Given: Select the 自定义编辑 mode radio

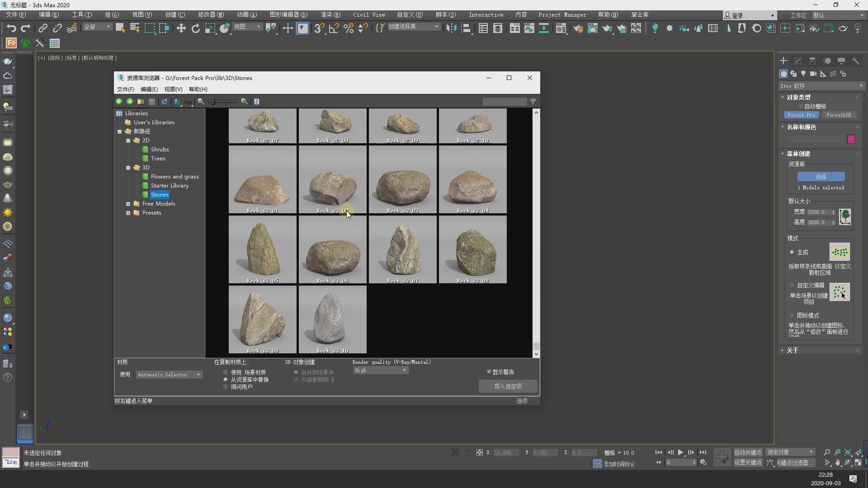Looking at the screenshot, I should pos(792,285).
